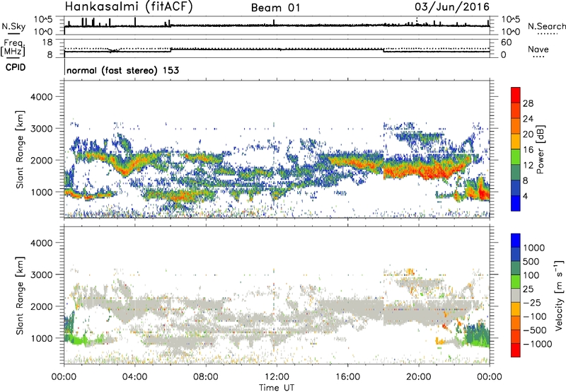Viewport: 566px width, 392px height.
Task: Click the Freq. [MHz] axis label
Action: [x=13, y=47]
